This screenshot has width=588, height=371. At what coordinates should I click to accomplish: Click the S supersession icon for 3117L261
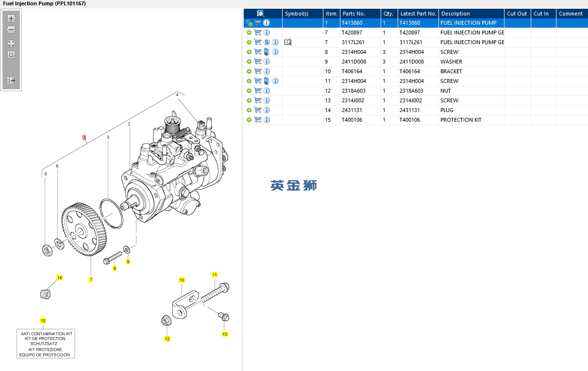pyautogui.click(x=267, y=42)
